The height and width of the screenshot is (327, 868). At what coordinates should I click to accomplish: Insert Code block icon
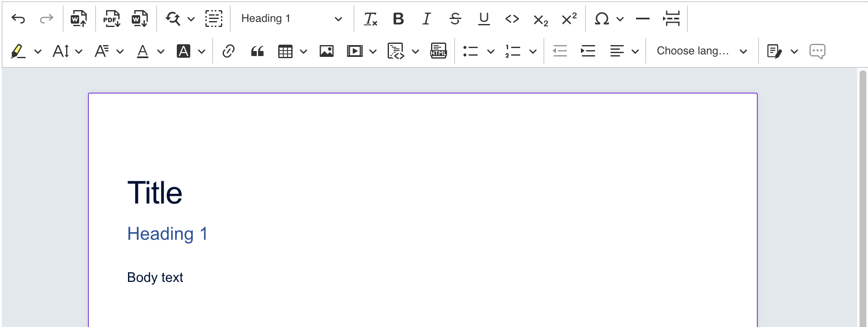coord(396,51)
